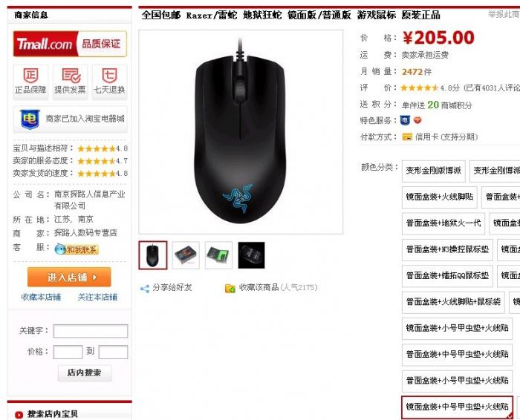This screenshot has height=420, width=520.
Task: View the dark fourth product thumbnail
Action: pos(251,255)
